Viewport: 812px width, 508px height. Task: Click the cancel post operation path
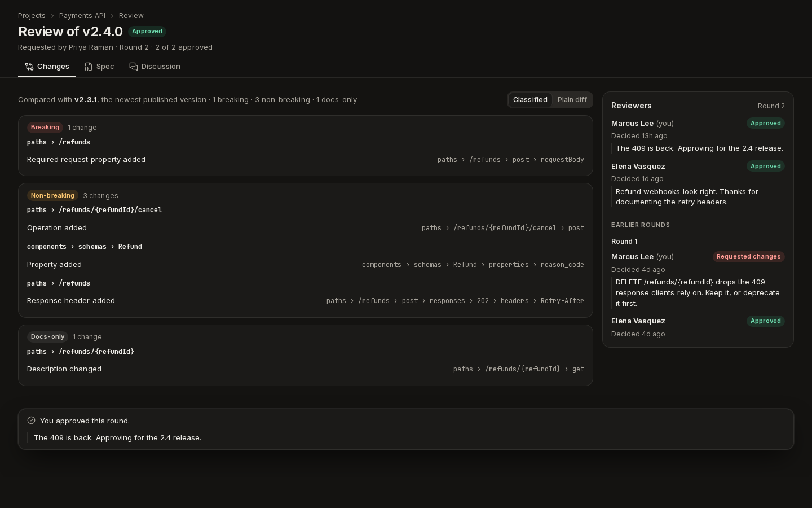(x=503, y=228)
